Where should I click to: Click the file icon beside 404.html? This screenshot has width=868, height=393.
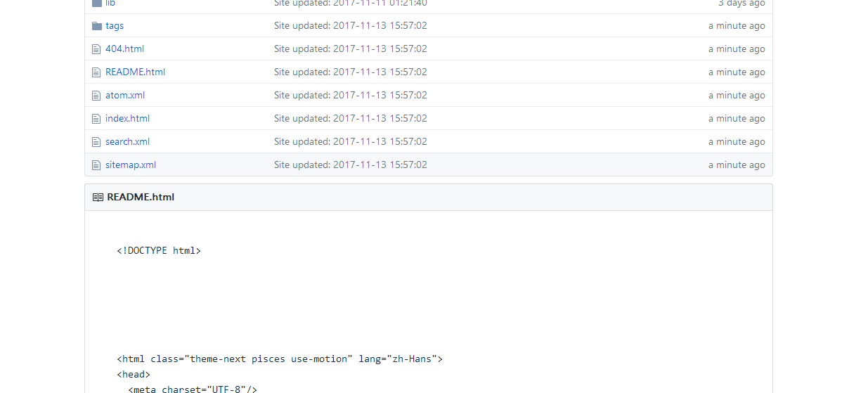[96, 49]
